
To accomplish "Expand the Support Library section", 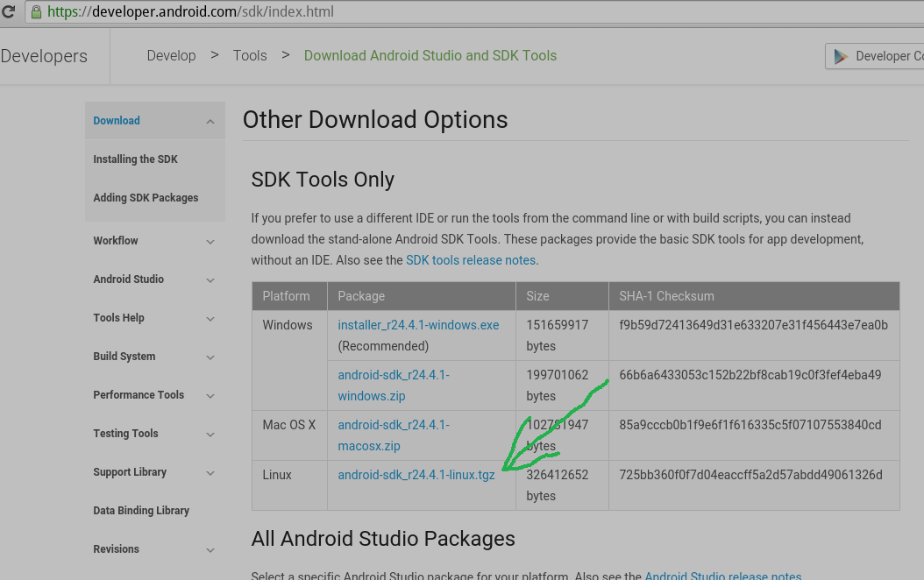I will pyautogui.click(x=210, y=473).
